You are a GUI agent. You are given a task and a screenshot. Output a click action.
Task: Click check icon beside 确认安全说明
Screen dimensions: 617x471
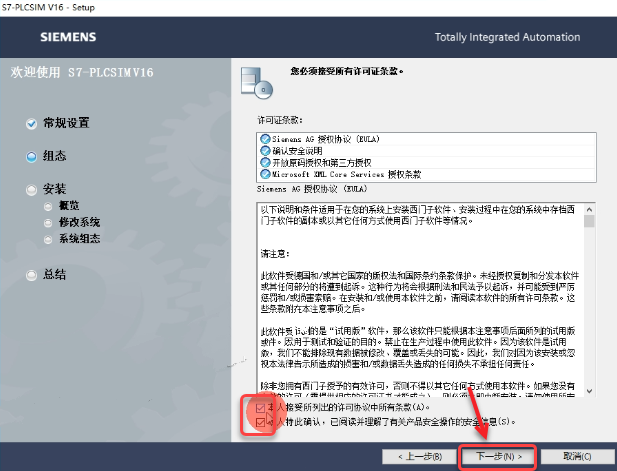(265, 151)
